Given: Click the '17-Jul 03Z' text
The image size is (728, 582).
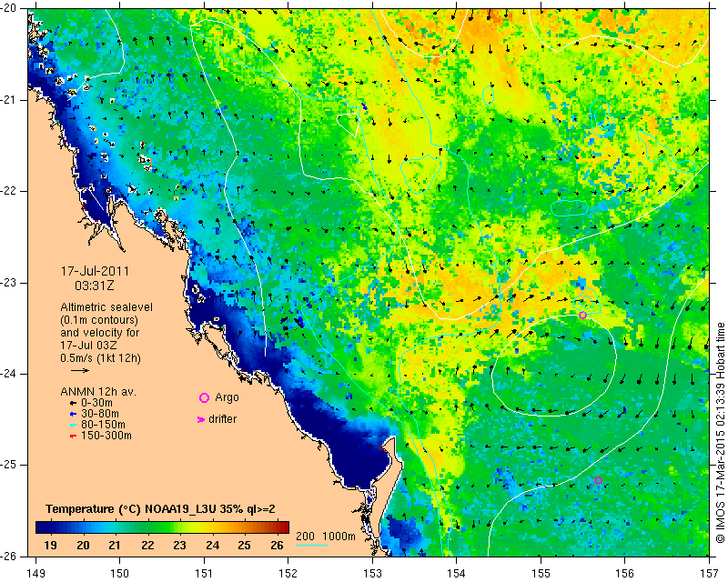Looking at the screenshot, I should [x=88, y=346].
